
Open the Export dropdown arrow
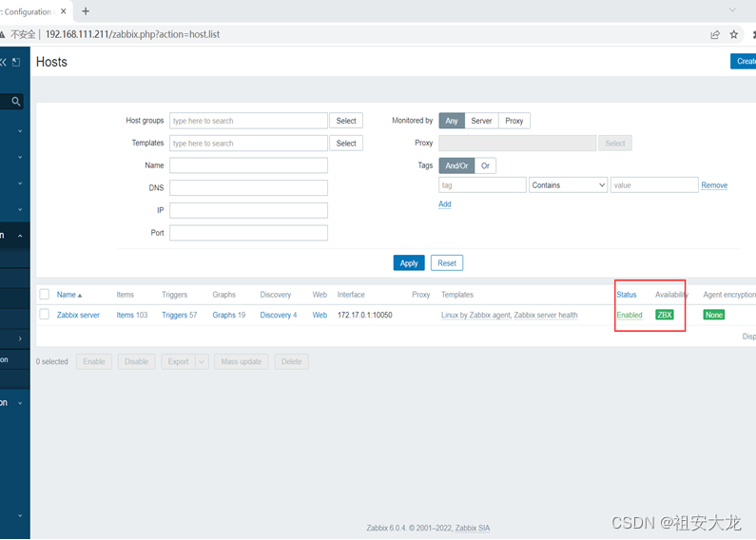pos(202,361)
